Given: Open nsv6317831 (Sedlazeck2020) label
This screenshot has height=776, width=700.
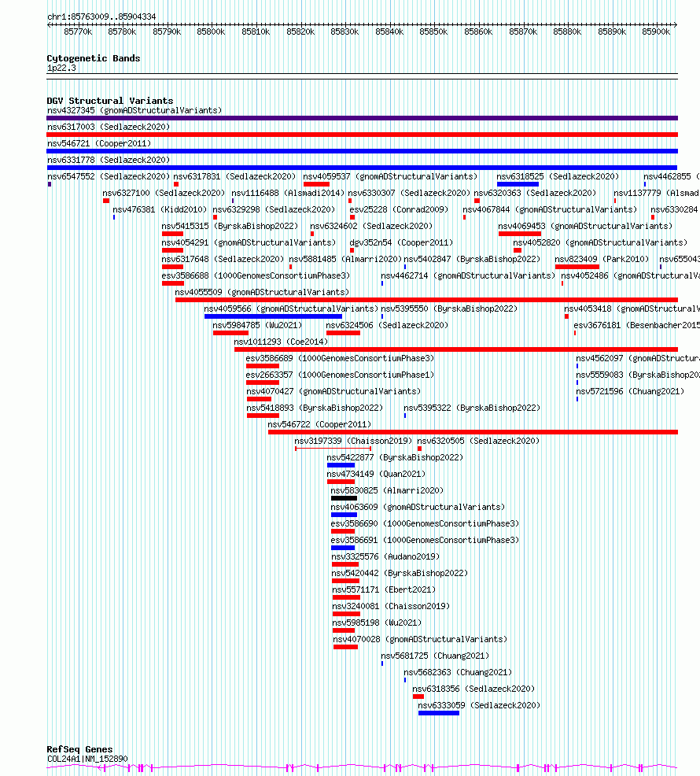Looking at the screenshot, I should click(234, 176).
